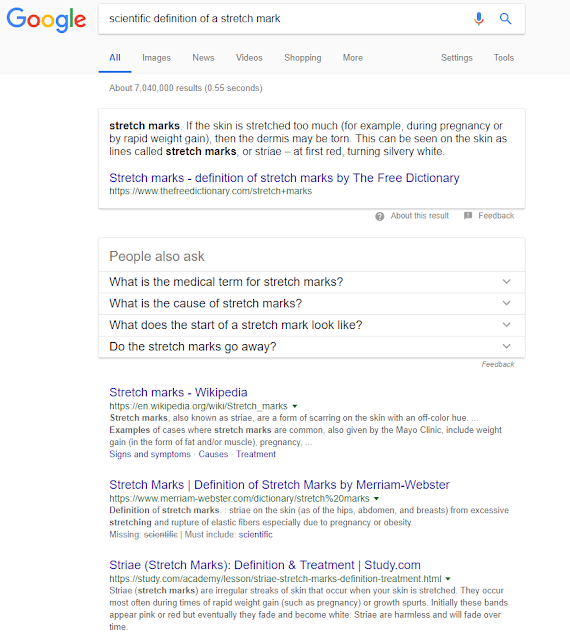The height and width of the screenshot is (640, 570).
Task: Open dropdown arrow next to Study.com URL
Action: point(448,579)
